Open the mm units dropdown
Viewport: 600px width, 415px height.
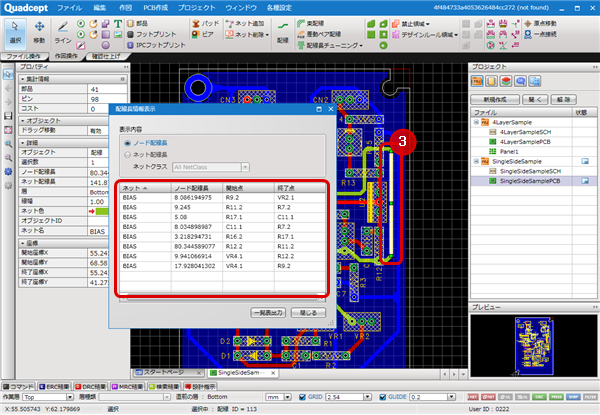(x=288, y=397)
